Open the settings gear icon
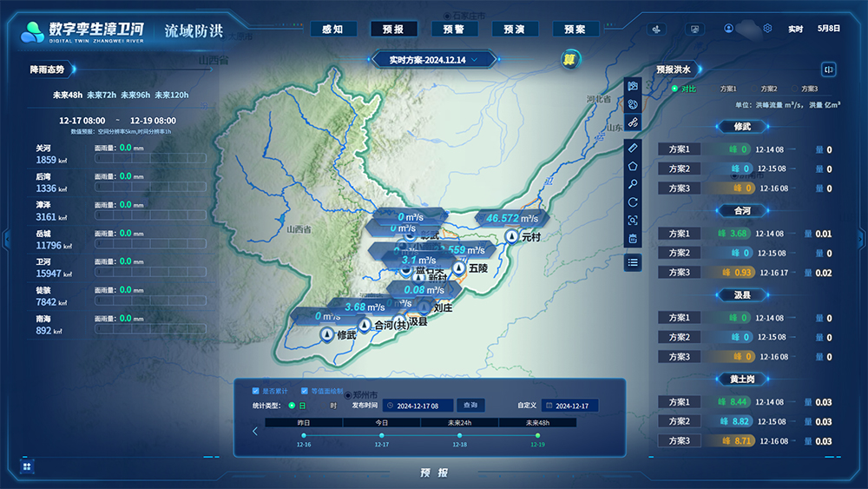 768,29
